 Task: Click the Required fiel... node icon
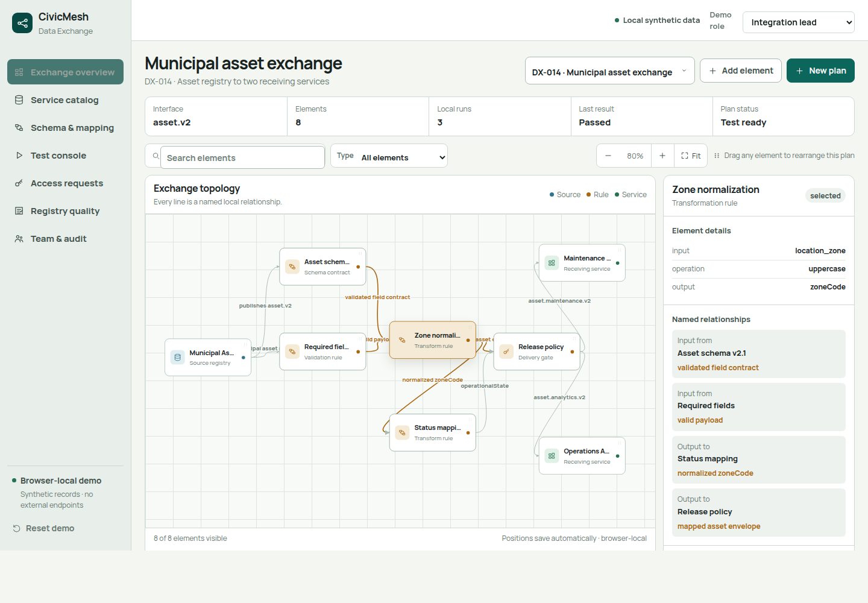292,352
